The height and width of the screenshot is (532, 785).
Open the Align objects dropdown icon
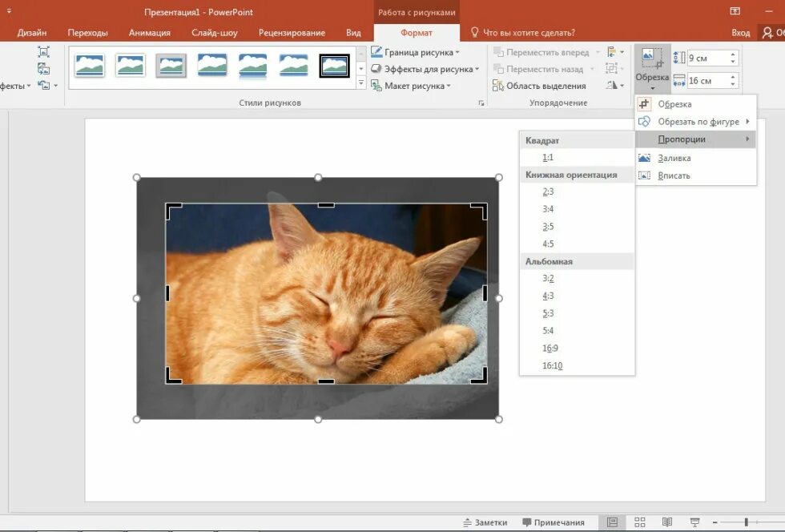pos(615,51)
